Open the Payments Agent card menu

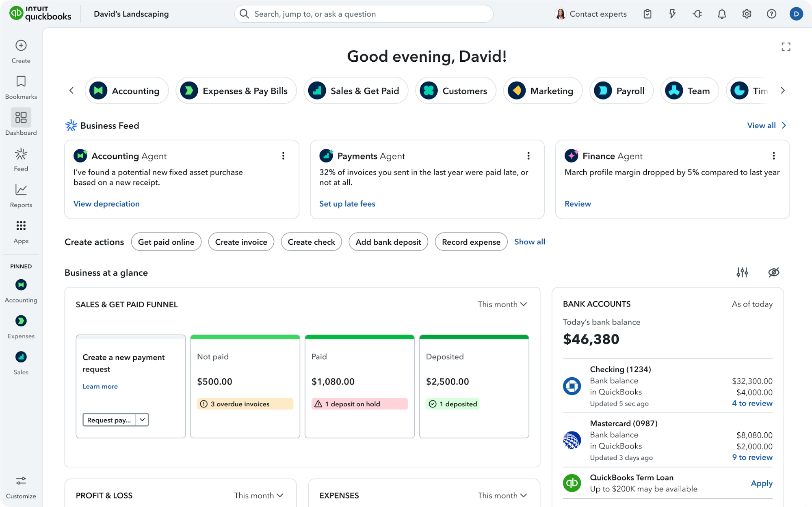tap(528, 155)
